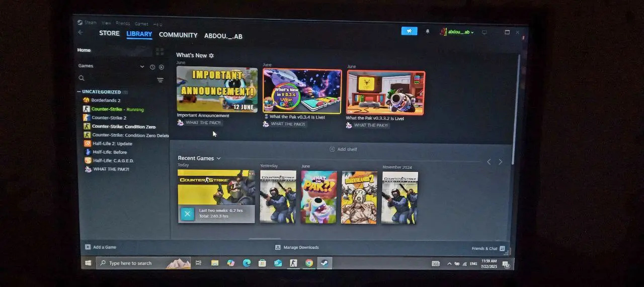Open Task View on the taskbar
This screenshot has width=644, height=287.
point(198,263)
